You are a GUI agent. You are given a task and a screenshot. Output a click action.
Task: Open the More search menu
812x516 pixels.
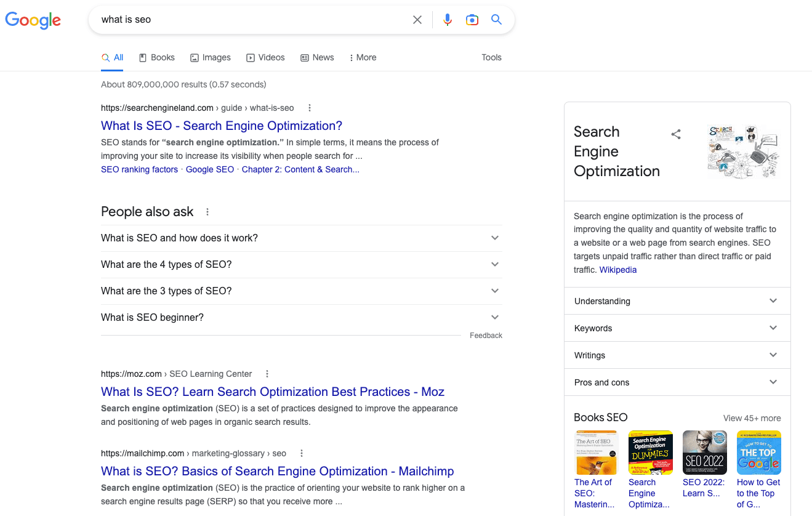tap(363, 57)
